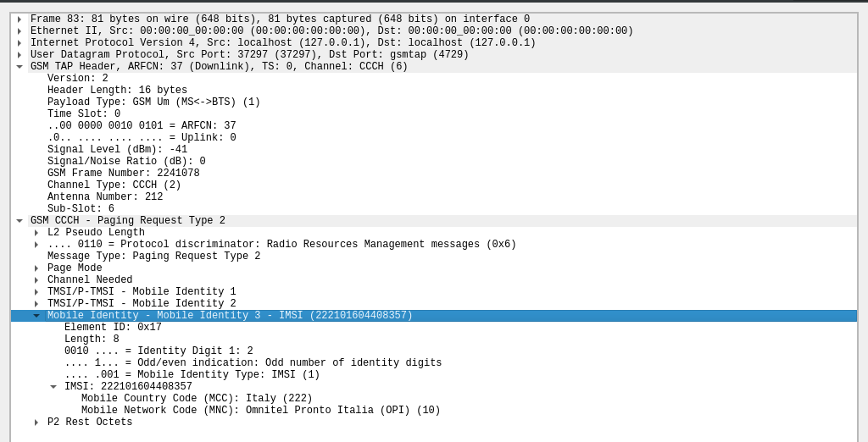Expand L2 Pseudo Length entry
The image size is (868, 442).
click(x=36, y=232)
